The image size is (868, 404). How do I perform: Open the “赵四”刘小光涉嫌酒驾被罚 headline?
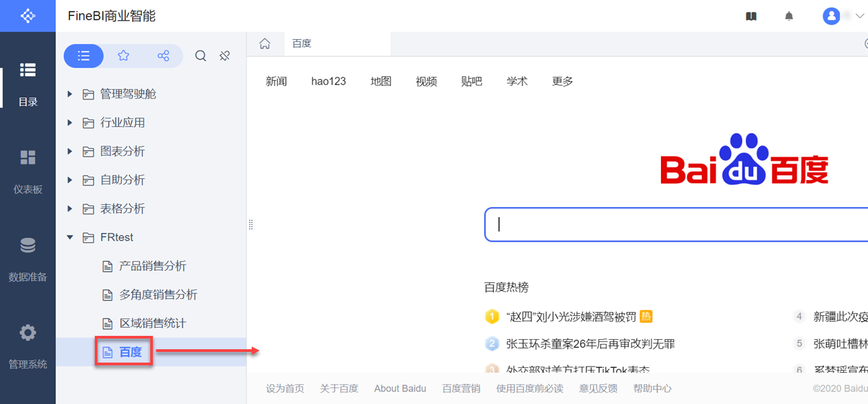(570, 316)
